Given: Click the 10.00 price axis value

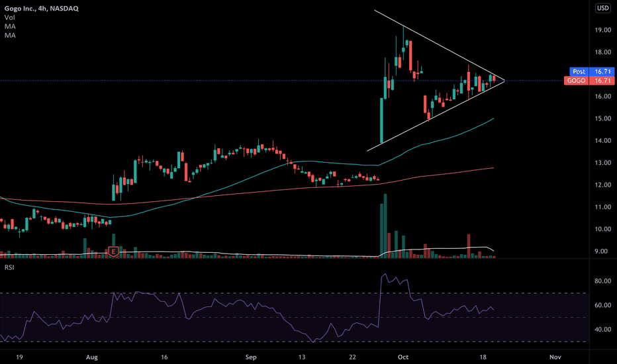Looking at the screenshot, I should coord(603,229).
